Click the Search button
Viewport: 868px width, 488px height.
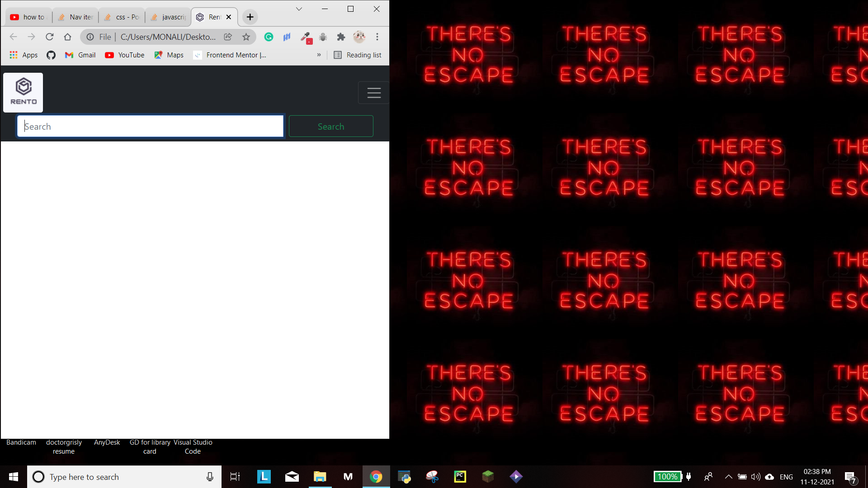[x=331, y=126]
